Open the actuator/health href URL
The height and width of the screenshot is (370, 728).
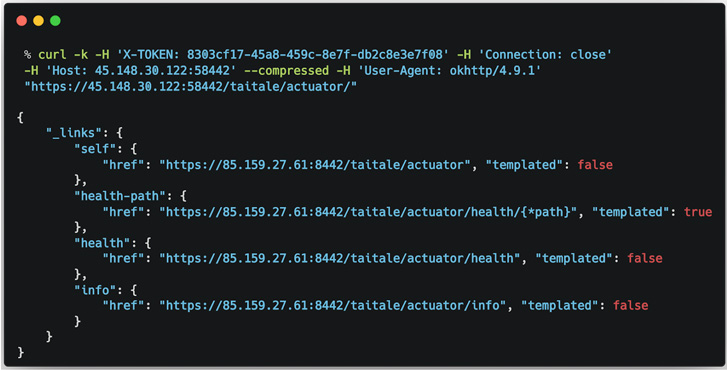pyautogui.click(x=339, y=258)
